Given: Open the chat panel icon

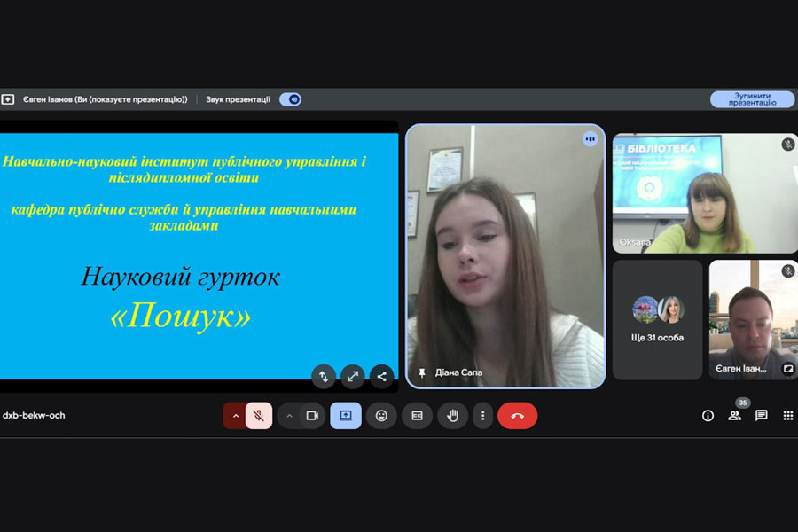Looking at the screenshot, I should (x=762, y=416).
